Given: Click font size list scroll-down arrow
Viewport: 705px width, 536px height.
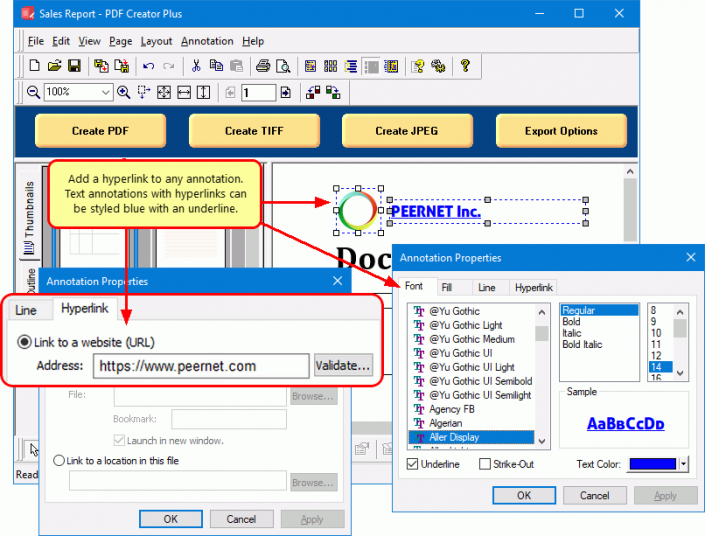Looking at the screenshot, I should (680, 373).
